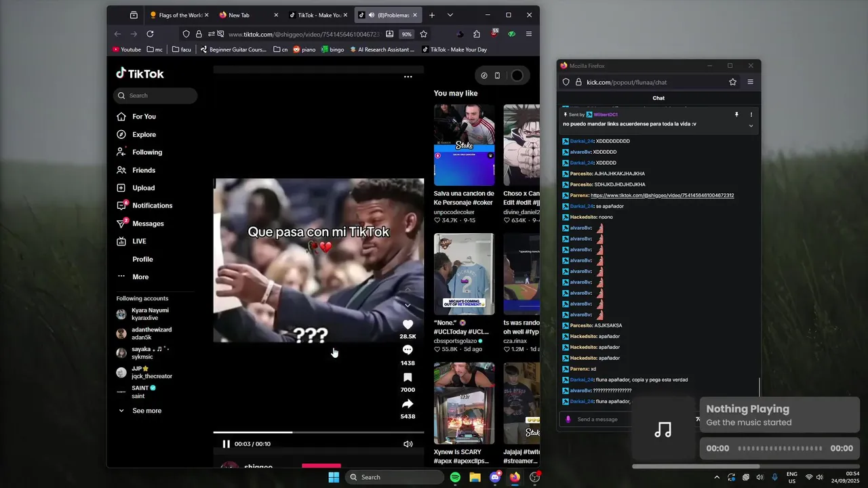Click the tiktok.com link in Kick chat
Screen dimensions: 868x488
tap(662, 195)
